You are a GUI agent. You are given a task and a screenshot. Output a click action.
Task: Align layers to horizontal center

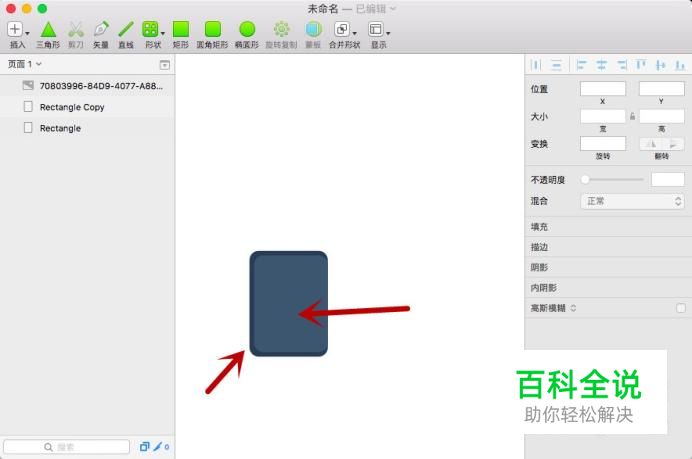click(602, 65)
